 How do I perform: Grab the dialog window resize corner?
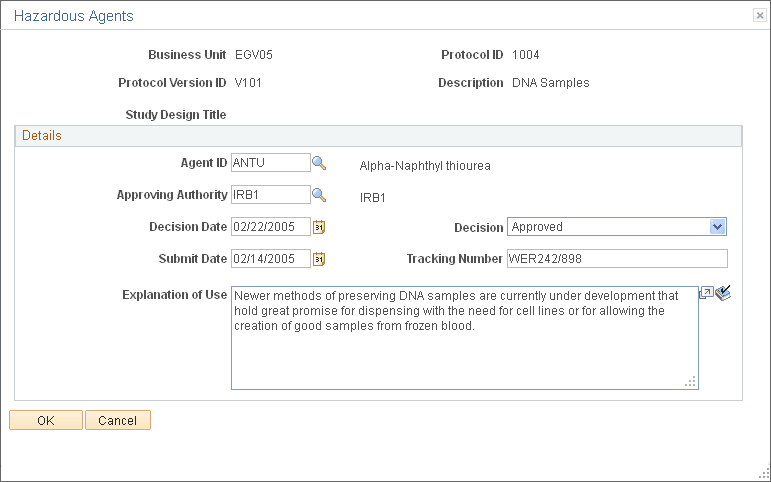click(x=765, y=476)
